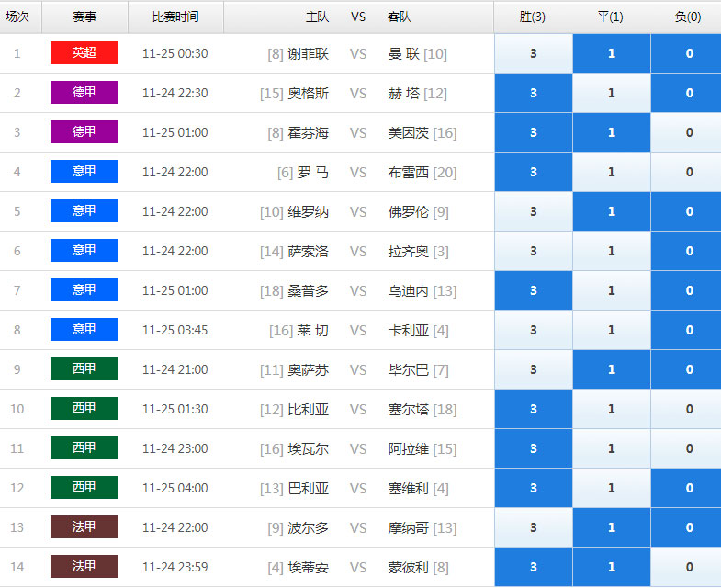Select draw (1) for 维罗纳 vs 佛罗伦
This screenshot has width=721, height=588.
[612, 211]
